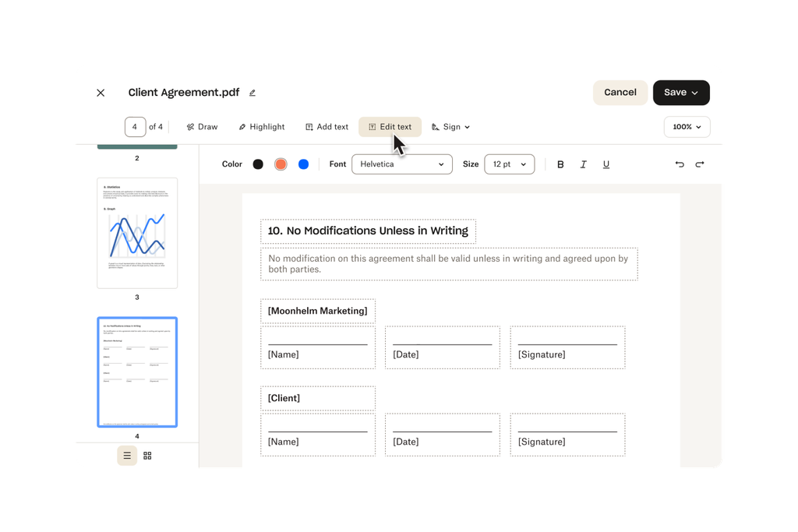Click the redo arrow
Screen dimensions: 798x532
(699, 164)
